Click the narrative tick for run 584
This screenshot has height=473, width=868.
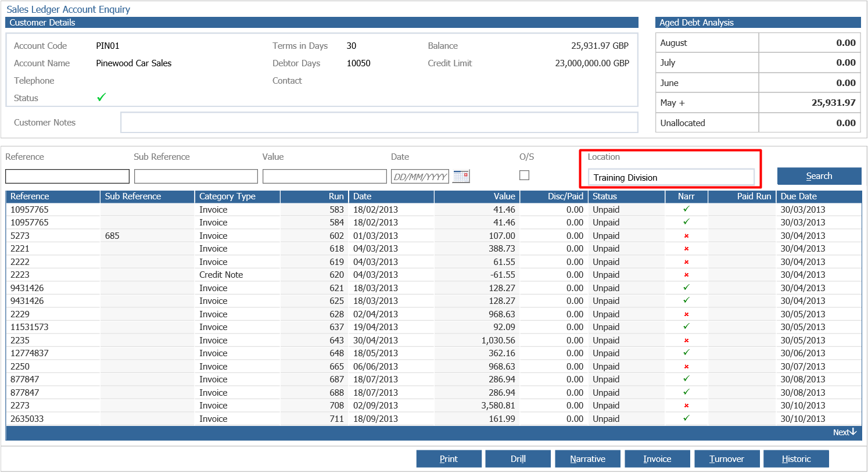coord(686,221)
